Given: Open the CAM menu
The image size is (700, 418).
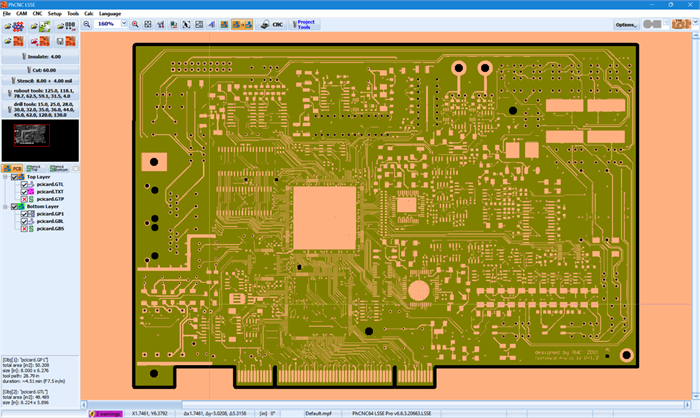Looking at the screenshot, I should point(21,13).
